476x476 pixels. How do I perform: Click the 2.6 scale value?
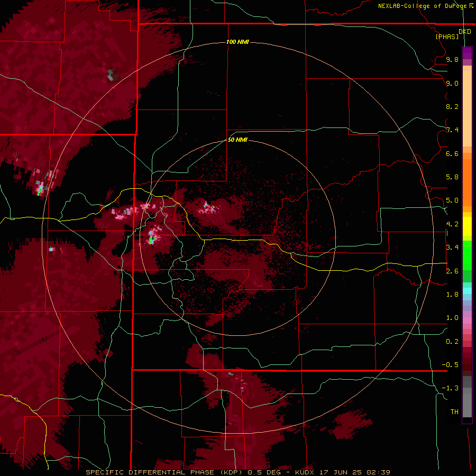[x=452, y=271]
